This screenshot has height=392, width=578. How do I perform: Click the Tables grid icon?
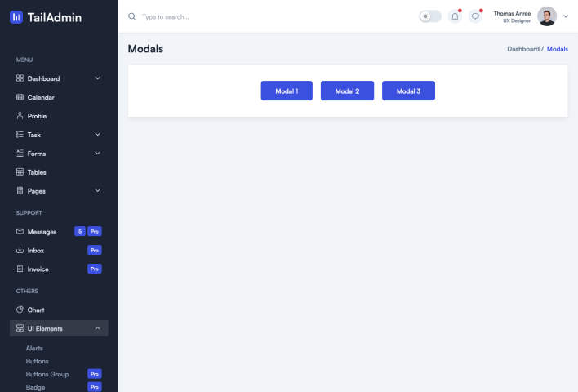click(20, 172)
